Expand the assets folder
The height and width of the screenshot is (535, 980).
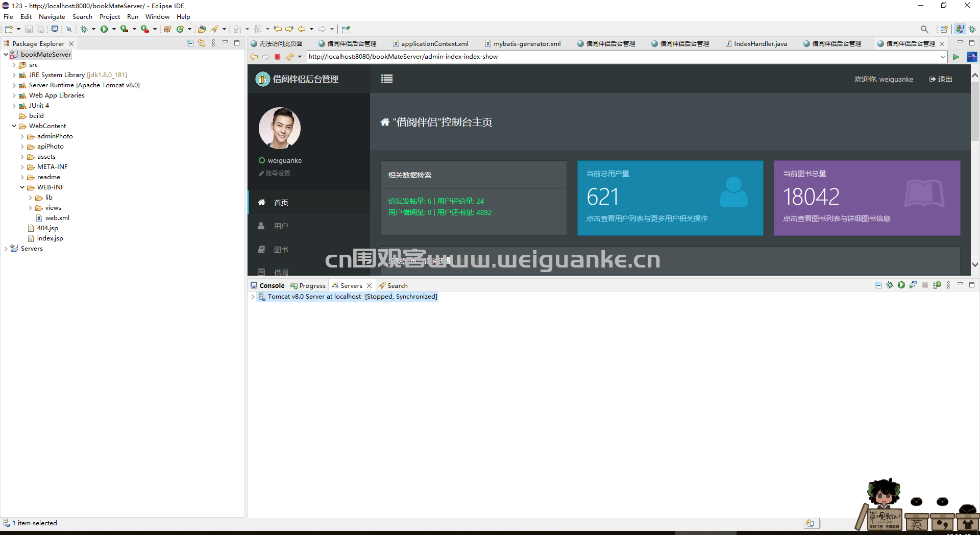click(x=22, y=157)
